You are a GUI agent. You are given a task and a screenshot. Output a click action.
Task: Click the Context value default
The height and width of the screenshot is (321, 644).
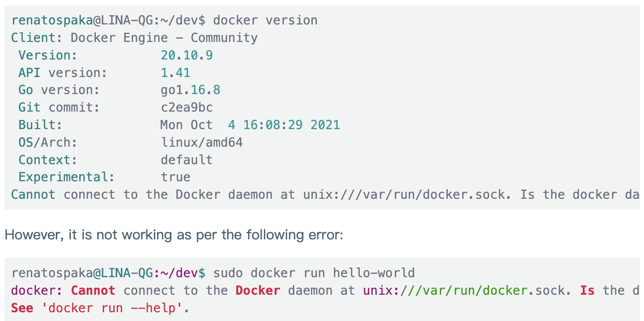[187, 160]
